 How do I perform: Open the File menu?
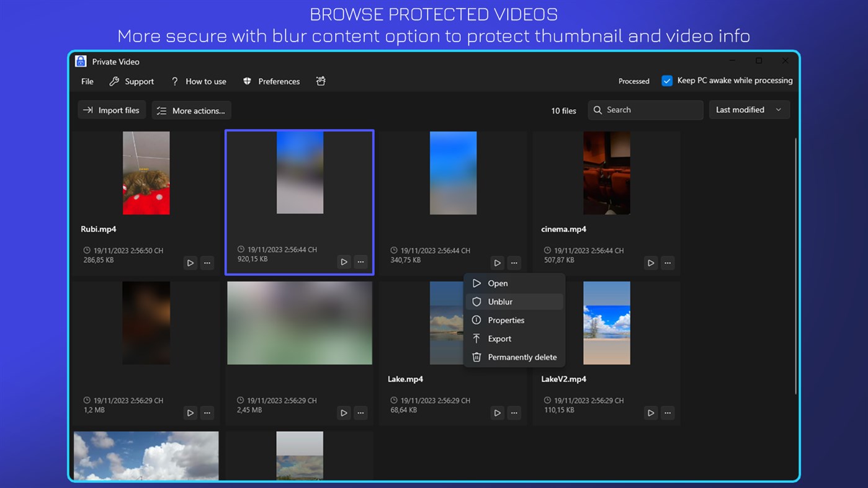86,81
